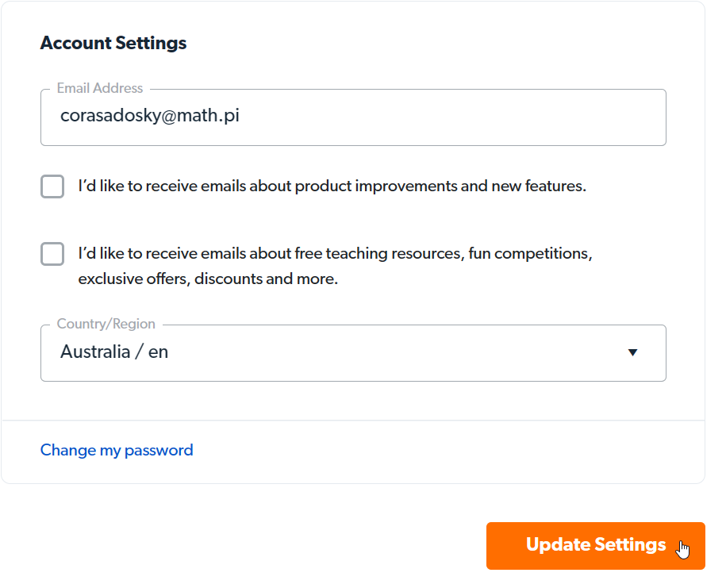
Task: Follow the Change my password link
Action: (116, 450)
